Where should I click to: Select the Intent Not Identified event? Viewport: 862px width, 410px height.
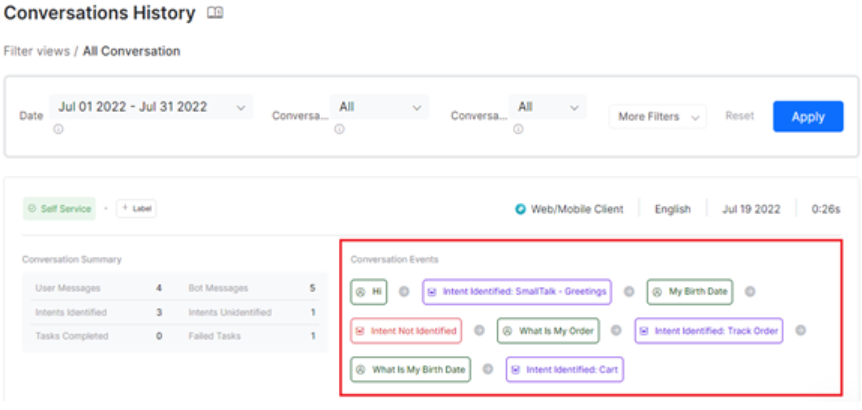pos(406,330)
